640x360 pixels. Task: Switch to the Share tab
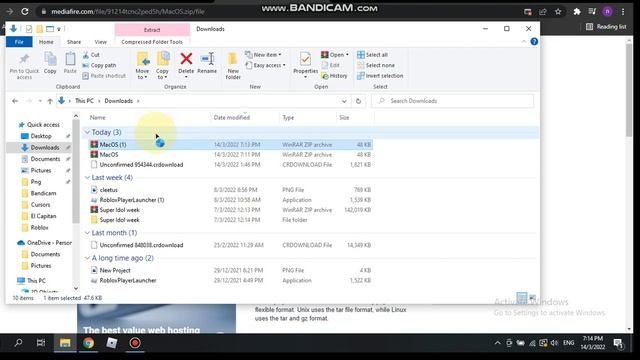(74, 42)
